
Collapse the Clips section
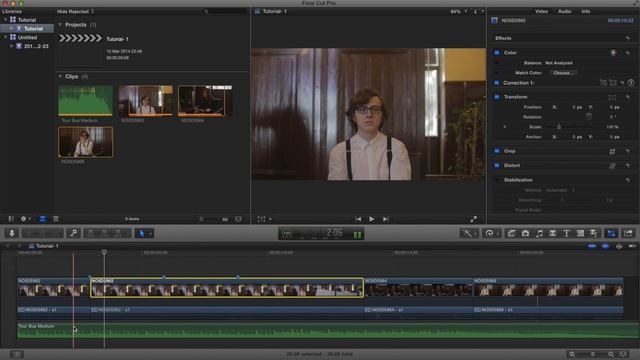[x=60, y=76]
